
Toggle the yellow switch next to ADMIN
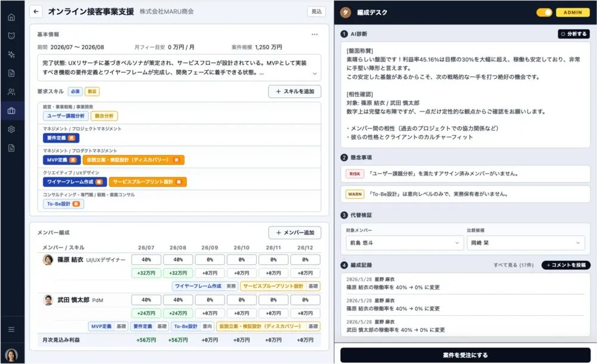(544, 13)
